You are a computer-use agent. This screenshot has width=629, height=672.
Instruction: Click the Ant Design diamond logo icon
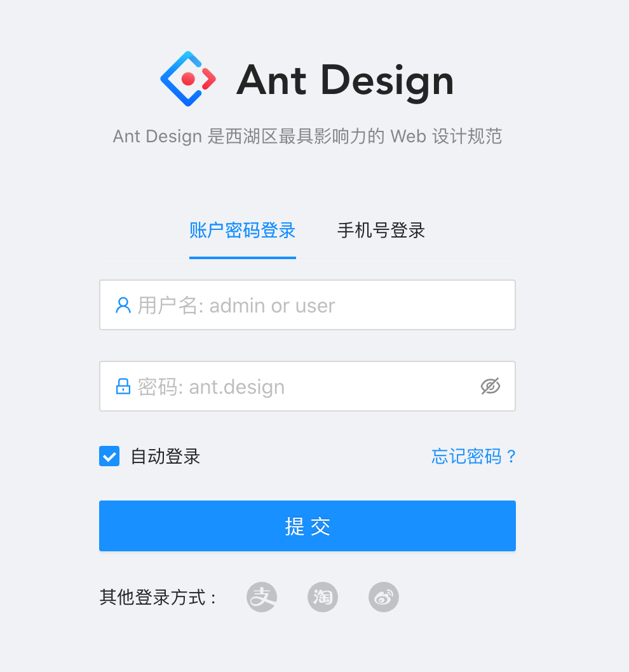188,79
